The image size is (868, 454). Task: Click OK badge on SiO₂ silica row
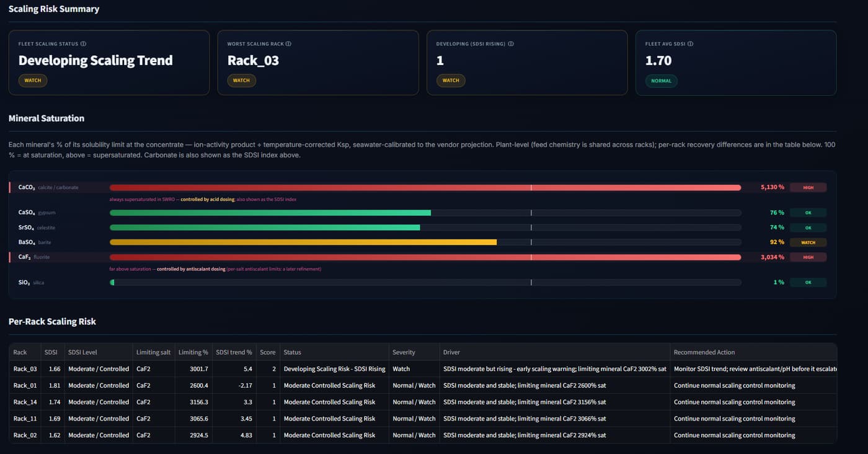pos(808,283)
